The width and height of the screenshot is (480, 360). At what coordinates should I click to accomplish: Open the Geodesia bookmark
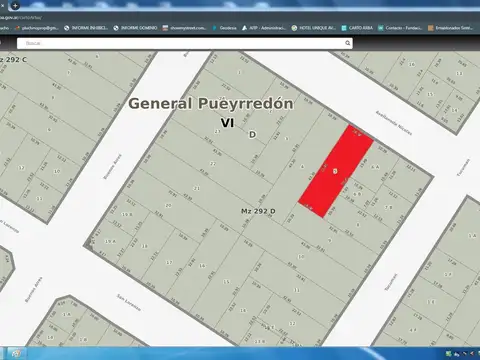click(x=224, y=28)
